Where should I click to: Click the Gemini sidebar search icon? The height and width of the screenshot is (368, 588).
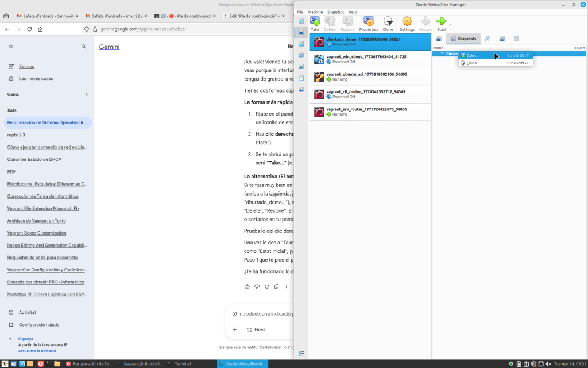pyautogui.click(x=84, y=47)
